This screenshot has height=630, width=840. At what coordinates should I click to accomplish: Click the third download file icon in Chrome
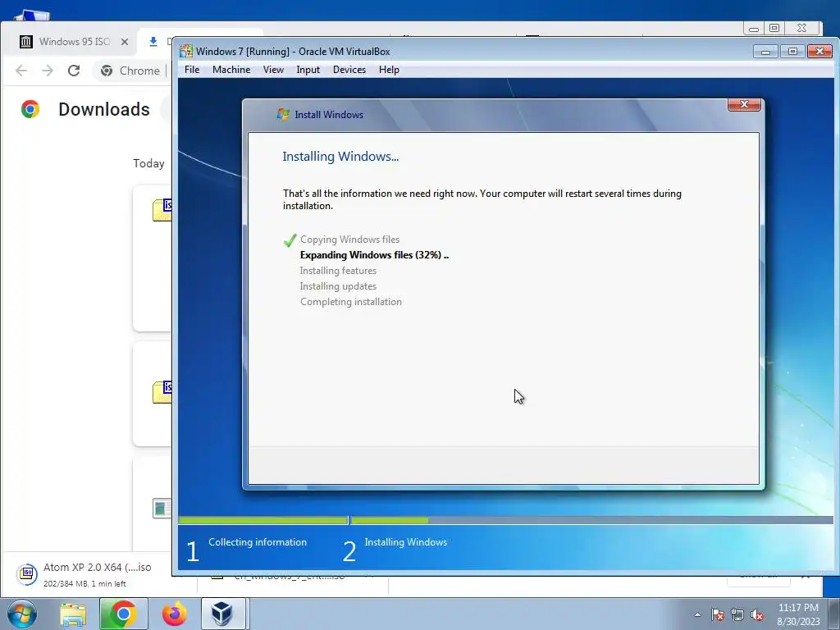click(x=162, y=509)
